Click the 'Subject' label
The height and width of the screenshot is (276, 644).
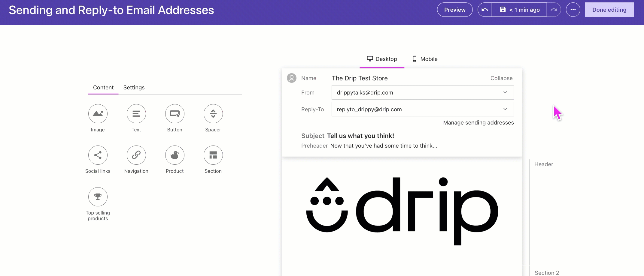(313, 136)
